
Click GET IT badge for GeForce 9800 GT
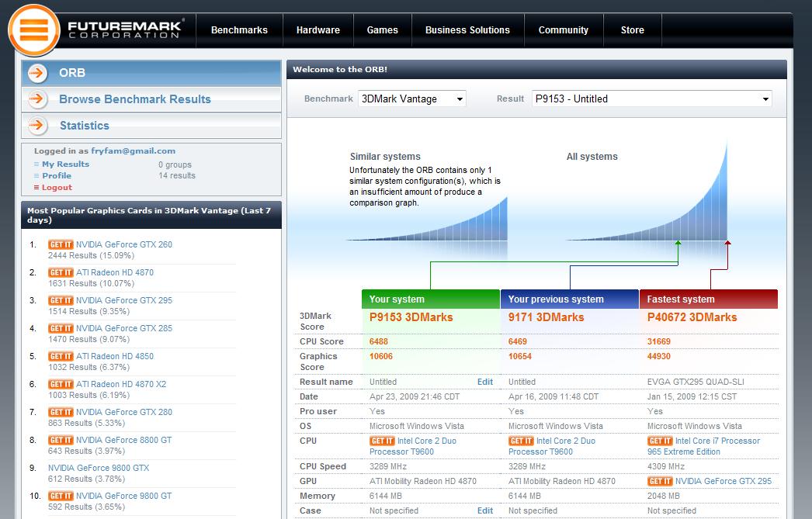[61, 497]
